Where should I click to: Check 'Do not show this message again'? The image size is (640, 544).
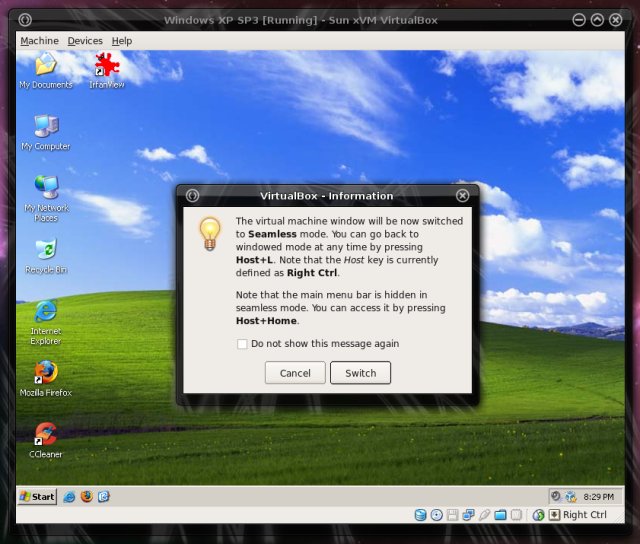(x=242, y=344)
